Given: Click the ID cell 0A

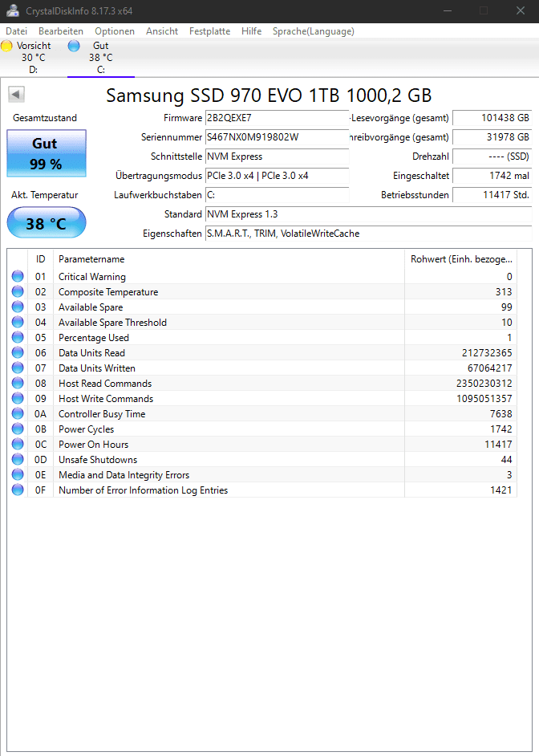Looking at the screenshot, I should tap(40, 413).
